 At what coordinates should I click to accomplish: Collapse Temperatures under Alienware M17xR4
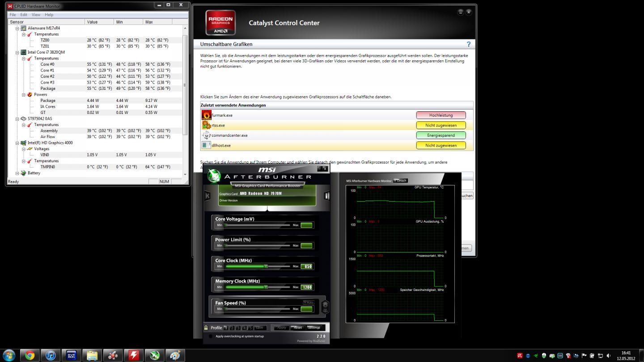[24, 34]
